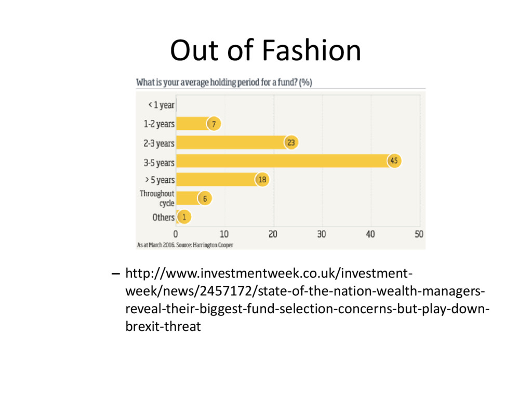Select the yellow 3-5 years bar
532x399 pixels.
tap(281, 161)
